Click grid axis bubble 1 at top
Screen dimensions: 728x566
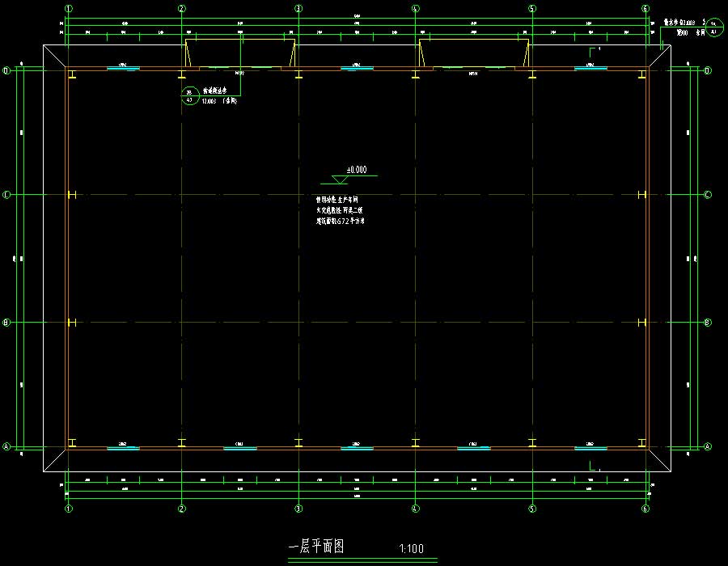pyautogui.click(x=69, y=8)
